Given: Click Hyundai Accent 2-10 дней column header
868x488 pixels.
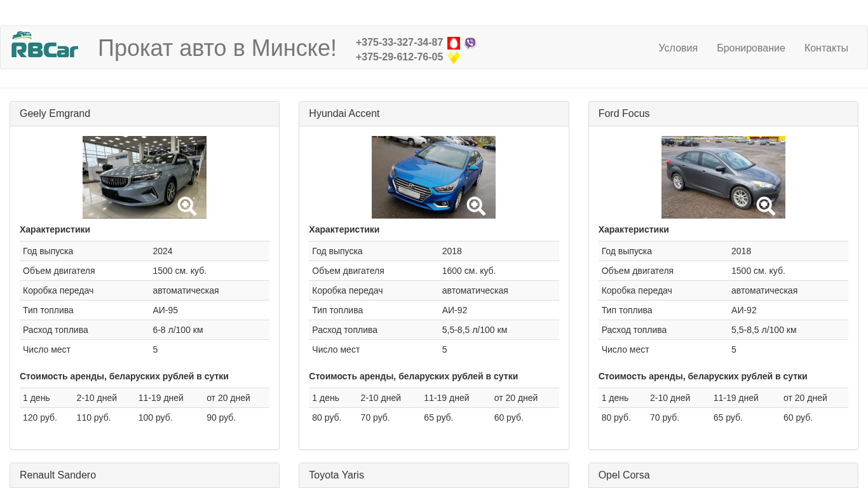Looking at the screenshot, I should coord(381,398).
